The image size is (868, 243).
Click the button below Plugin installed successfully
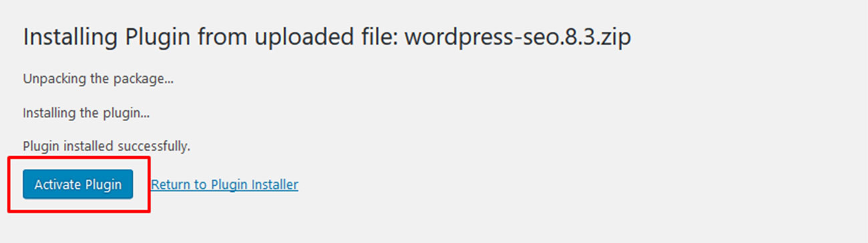78,184
